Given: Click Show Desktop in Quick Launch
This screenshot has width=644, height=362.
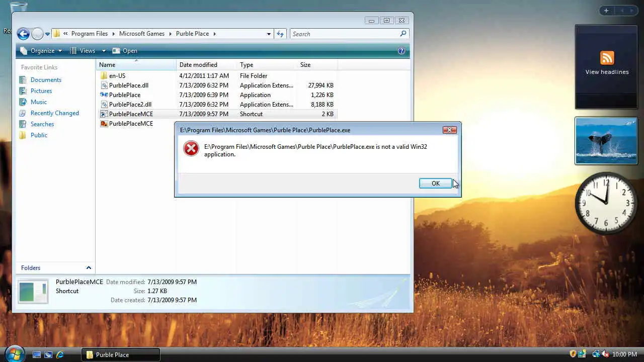Looking at the screenshot, I should coord(37,354).
